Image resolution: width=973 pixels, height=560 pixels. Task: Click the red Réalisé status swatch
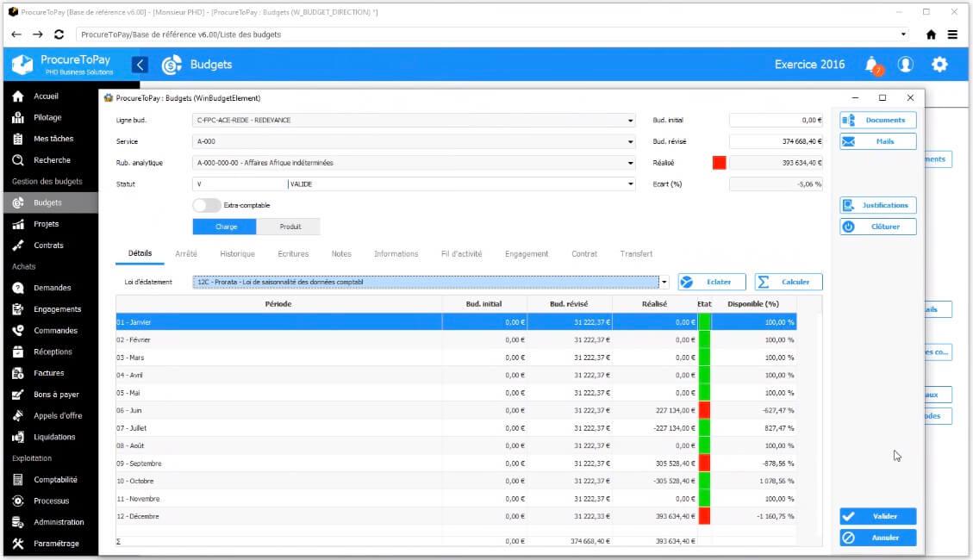coord(719,163)
